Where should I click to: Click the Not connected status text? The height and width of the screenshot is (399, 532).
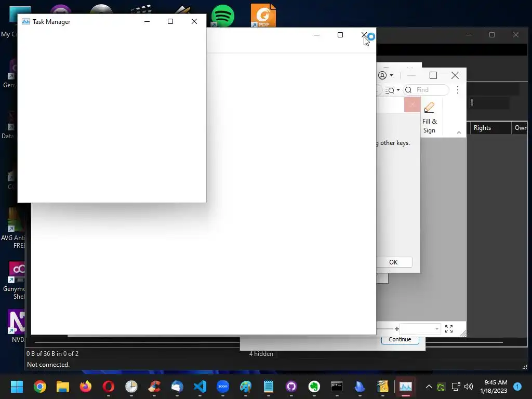click(x=48, y=365)
